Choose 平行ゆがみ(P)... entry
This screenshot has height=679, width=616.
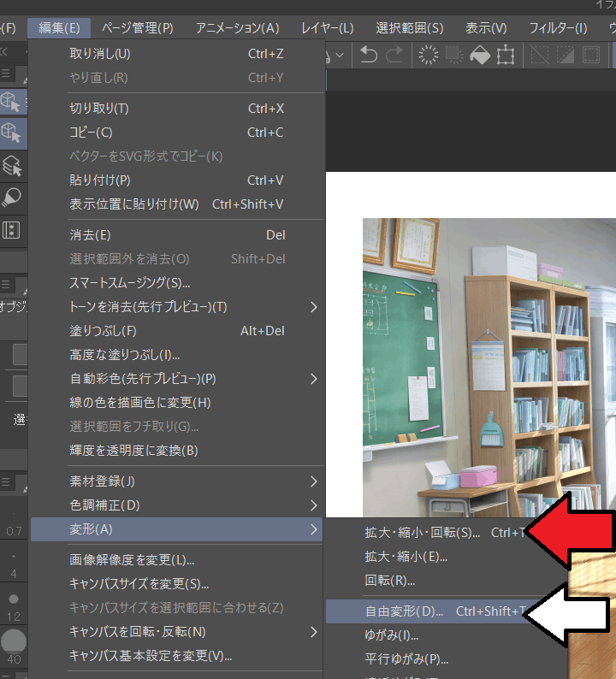point(447,659)
